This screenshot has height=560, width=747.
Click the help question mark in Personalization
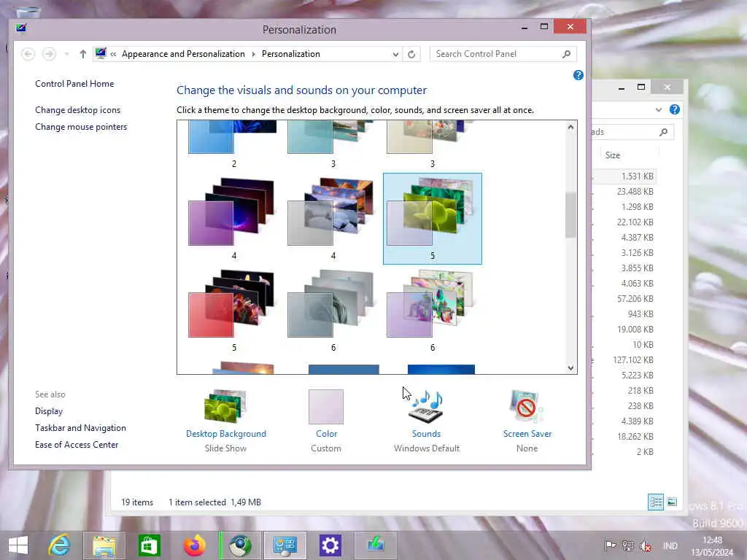click(x=578, y=75)
